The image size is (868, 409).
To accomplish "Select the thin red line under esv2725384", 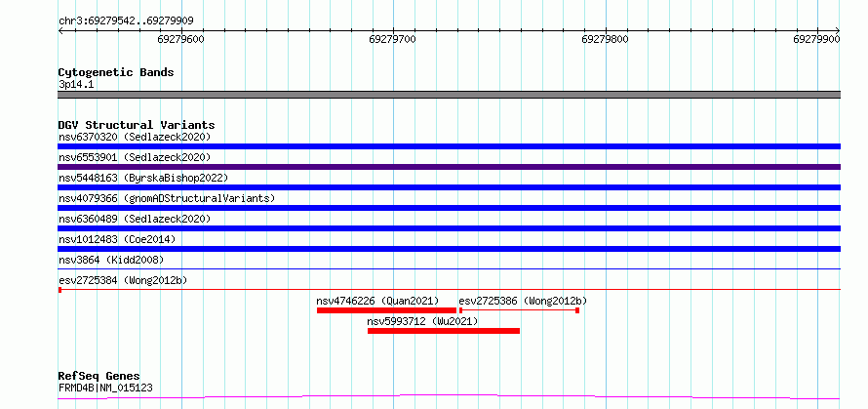I will (x=449, y=289).
